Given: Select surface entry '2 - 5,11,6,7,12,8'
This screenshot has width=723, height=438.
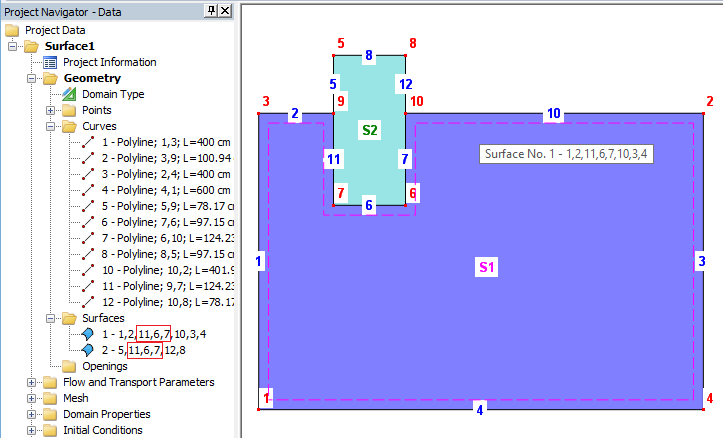Looking at the screenshot, I should 143,350.
